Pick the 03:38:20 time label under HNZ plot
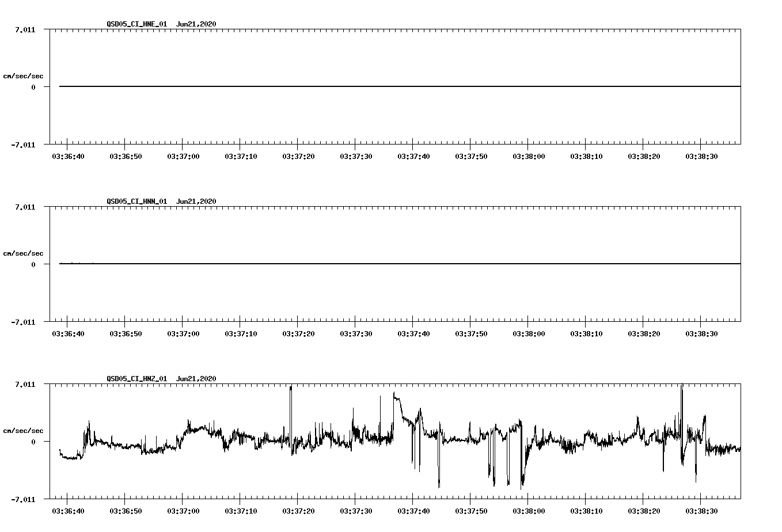The width and height of the screenshot is (782, 532). pos(644,511)
